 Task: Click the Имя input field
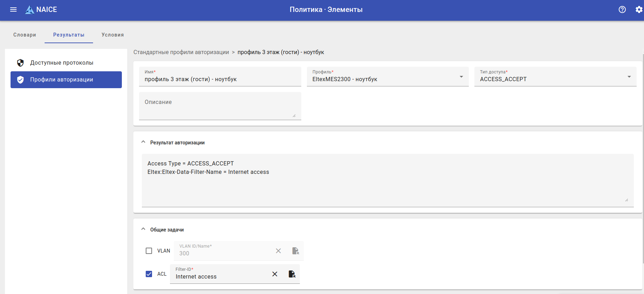click(x=220, y=79)
